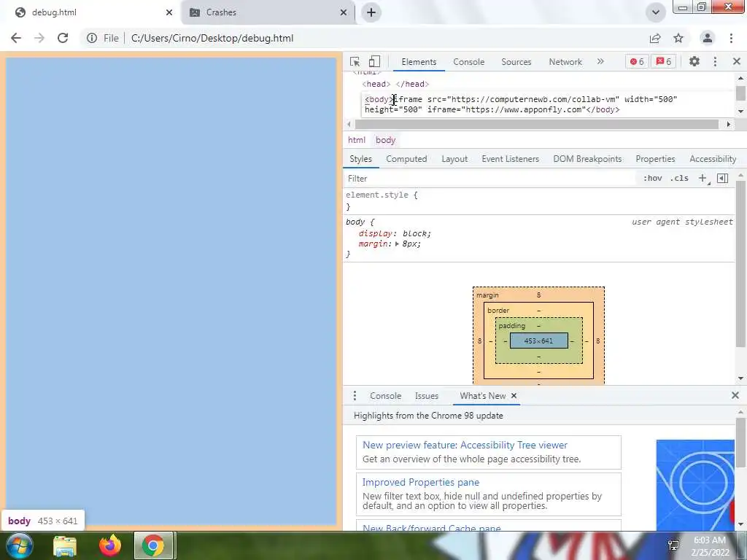Click the styles Filter input
747x560 pixels.
click(x=489, y=179)
